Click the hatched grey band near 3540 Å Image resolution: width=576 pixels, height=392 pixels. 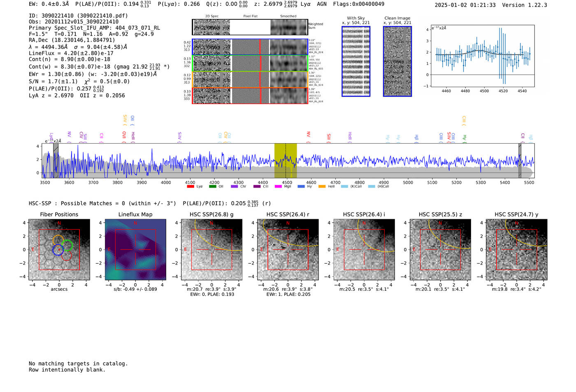pos(56,161)
